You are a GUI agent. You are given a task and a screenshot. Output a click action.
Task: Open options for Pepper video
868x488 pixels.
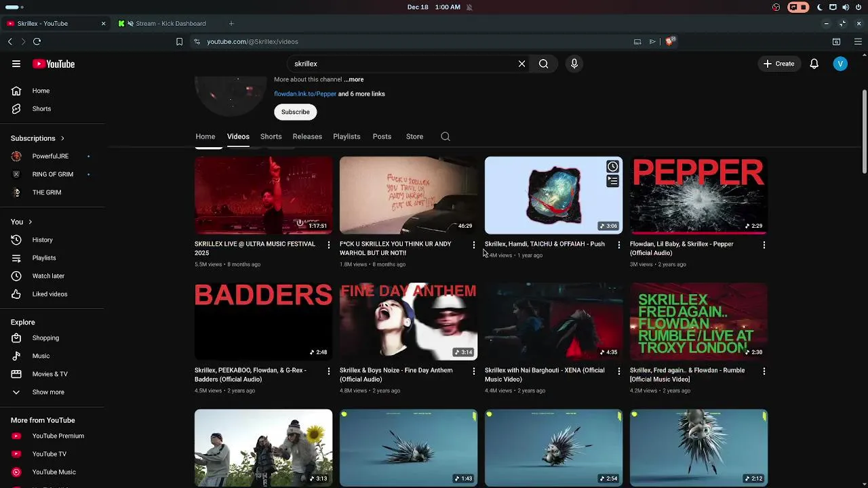[764, 245]
